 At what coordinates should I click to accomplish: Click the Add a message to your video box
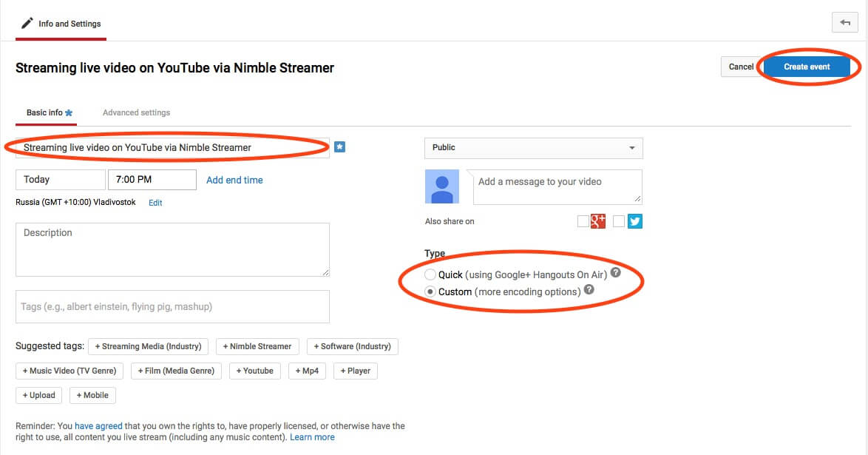pos(557,187)
